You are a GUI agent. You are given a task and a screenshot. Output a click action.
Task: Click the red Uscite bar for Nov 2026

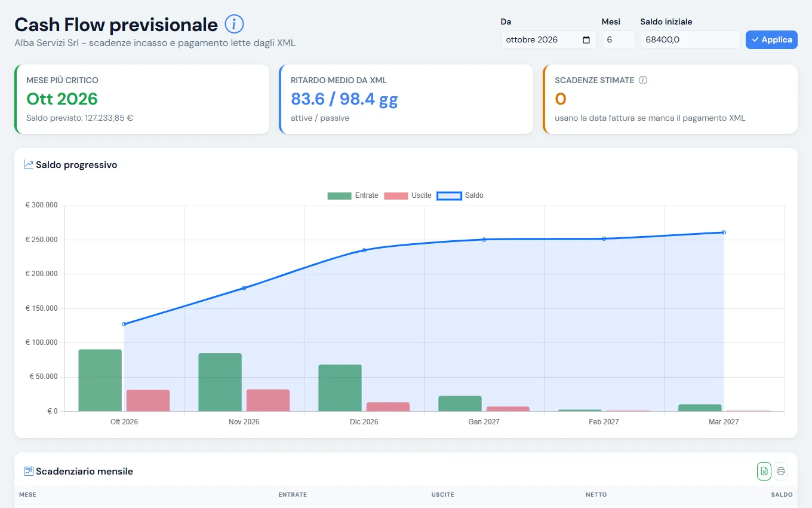click(x=268, y=400)
